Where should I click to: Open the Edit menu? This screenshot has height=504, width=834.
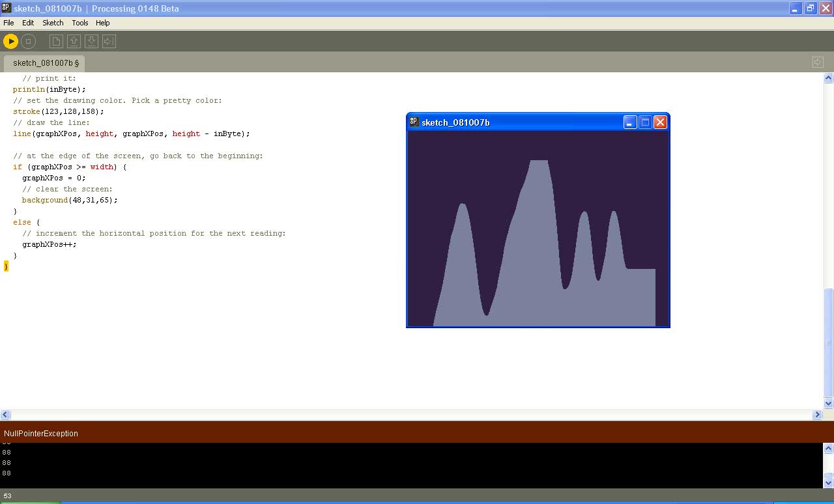[28, 23]
